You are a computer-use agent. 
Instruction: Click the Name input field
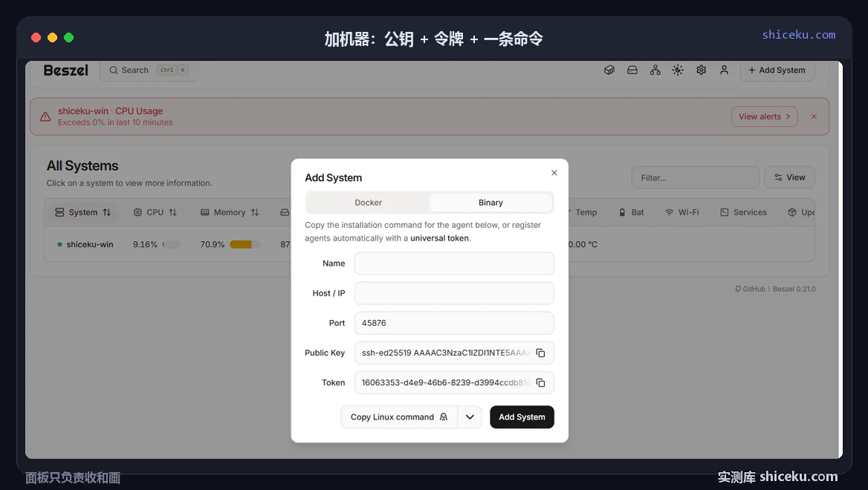(x=454, y=264)
